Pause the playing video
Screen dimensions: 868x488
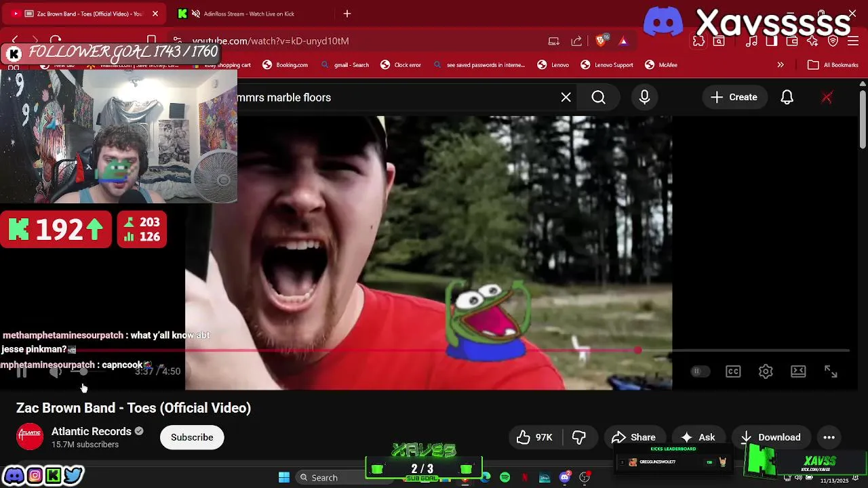[x=22, y=371]
